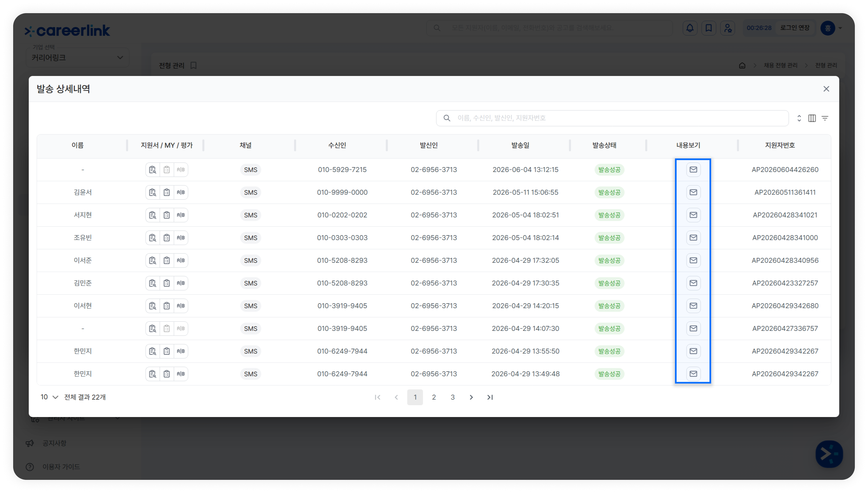
Task: Open message content for 서지현's SMS
Action: (x=693, y=215)
